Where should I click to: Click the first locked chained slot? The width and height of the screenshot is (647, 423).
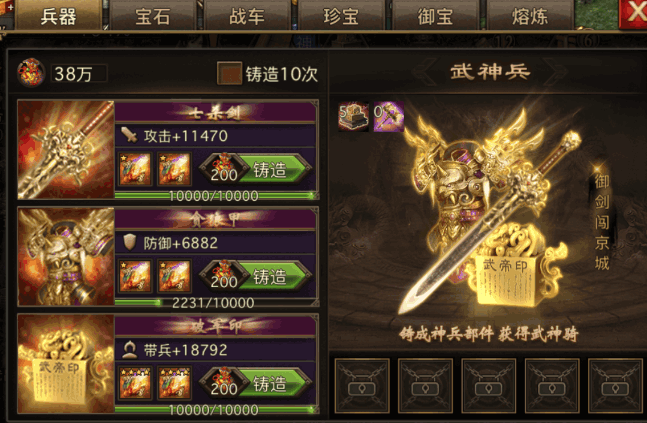pos(362,386)
